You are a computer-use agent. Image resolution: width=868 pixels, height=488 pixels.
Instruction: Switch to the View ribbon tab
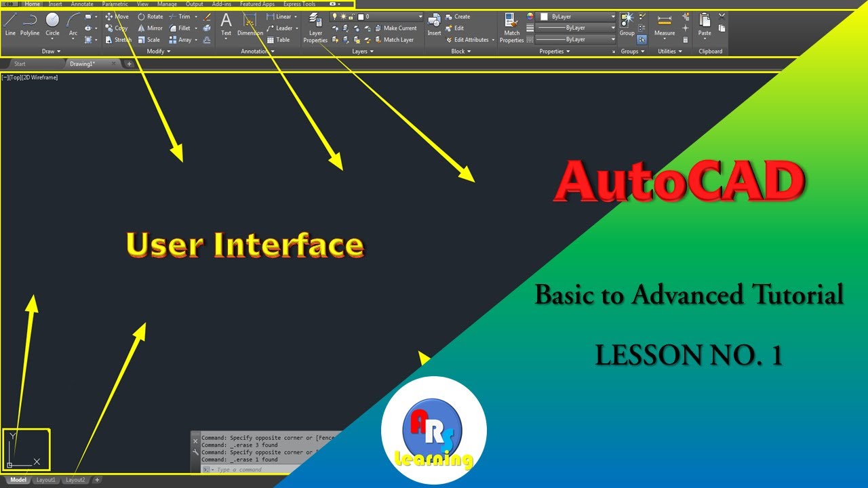142,4
